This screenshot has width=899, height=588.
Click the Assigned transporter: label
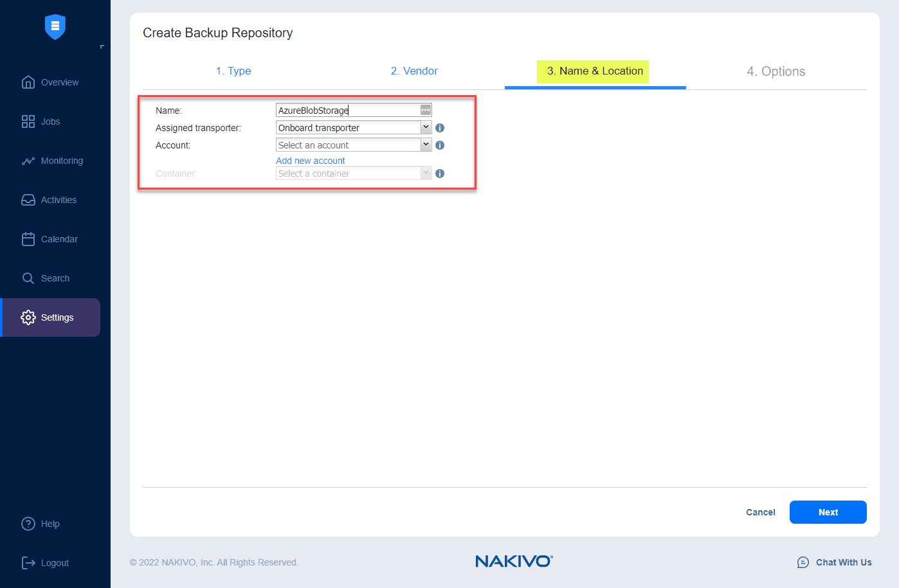click(x=198, y=128)
